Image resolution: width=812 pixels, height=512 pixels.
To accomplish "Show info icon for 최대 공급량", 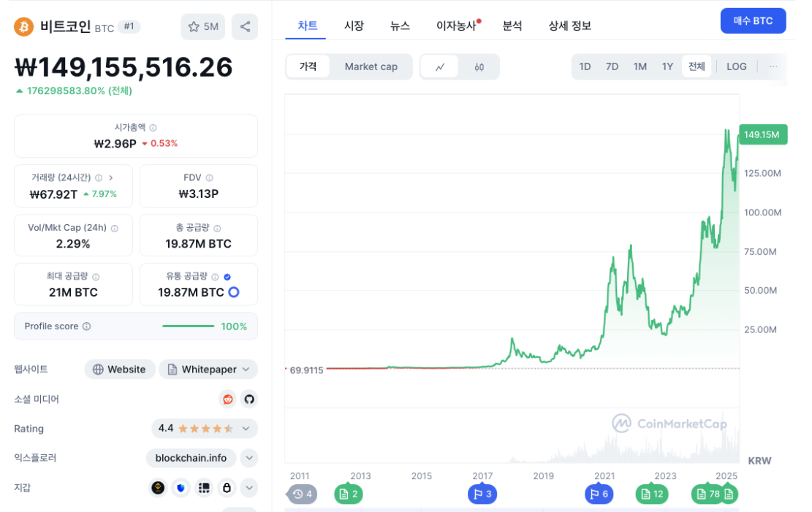I will pyautogui.click(x=96, y=277).
